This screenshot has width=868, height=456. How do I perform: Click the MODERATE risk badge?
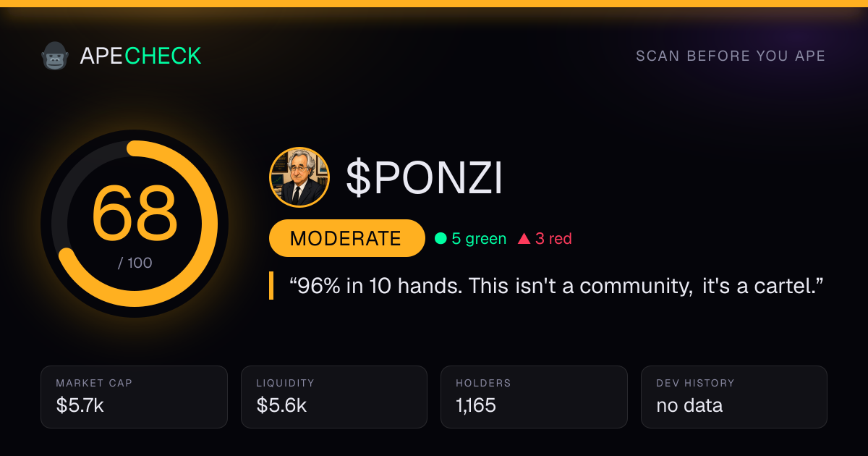pyautogui.click(x=346, y=238)
